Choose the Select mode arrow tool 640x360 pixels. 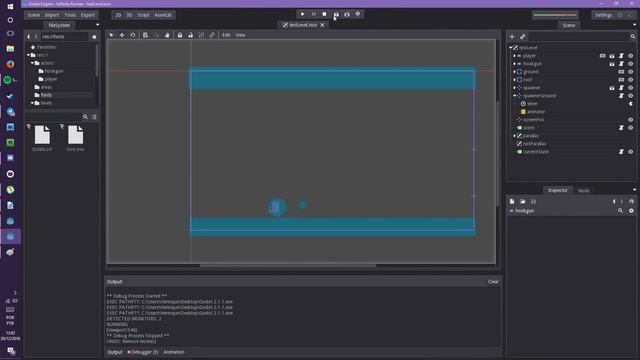click(111, 35)
